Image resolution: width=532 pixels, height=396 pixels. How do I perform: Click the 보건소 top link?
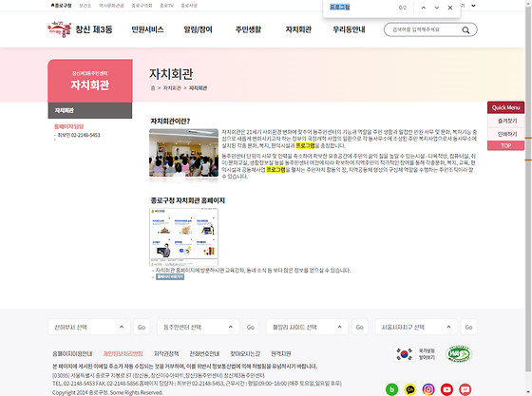click(85, 6)
